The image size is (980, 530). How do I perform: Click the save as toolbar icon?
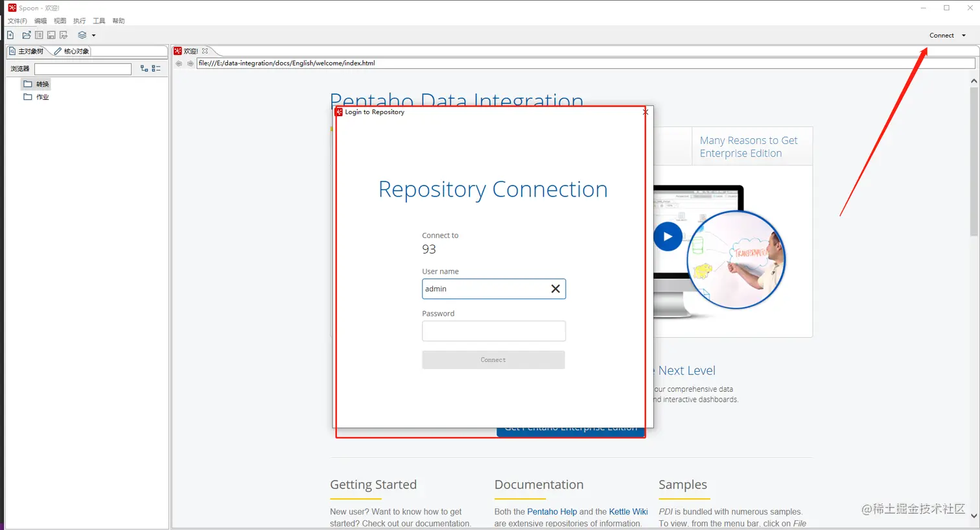[64, 35]
